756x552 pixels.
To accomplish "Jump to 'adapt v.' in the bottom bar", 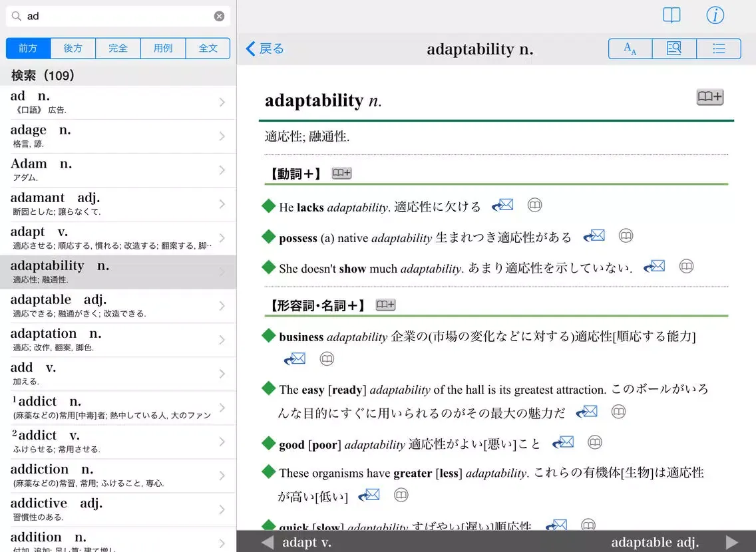I will pos(307,543).
